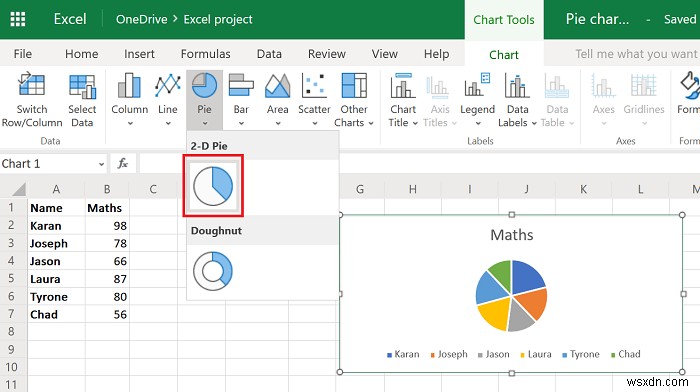Viewport: 700px width, 392px height.
Task: Go to OneDrive breadcrumb link
Action: point(142,19)
